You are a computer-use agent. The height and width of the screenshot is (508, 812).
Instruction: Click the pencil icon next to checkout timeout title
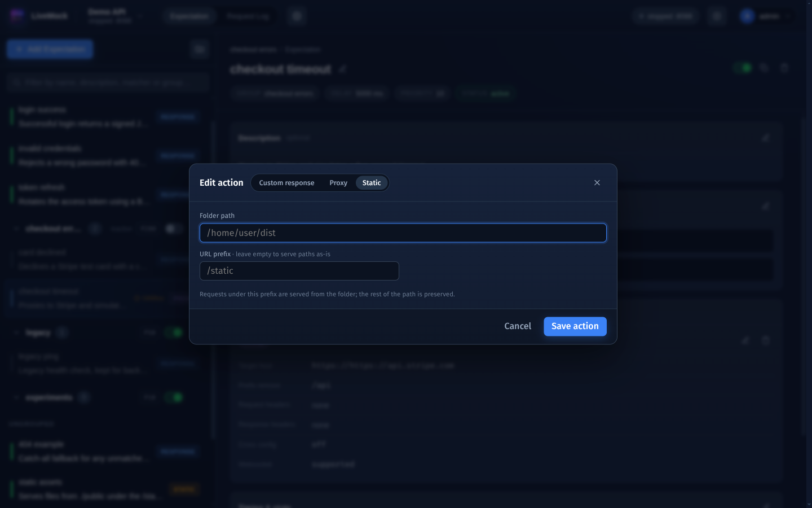pos(342,69)
